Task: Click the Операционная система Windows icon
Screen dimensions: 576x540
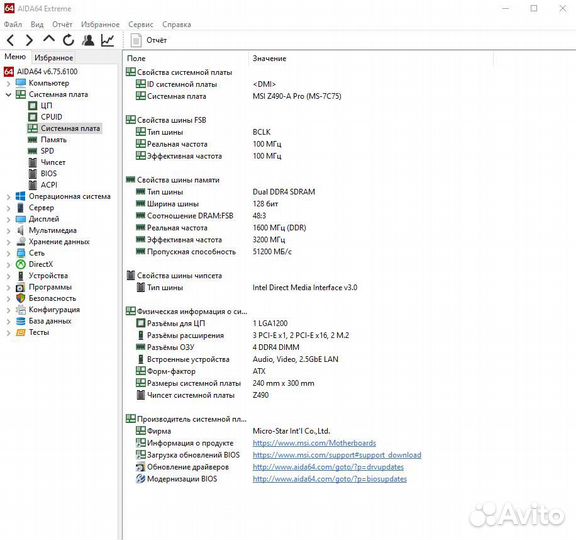Action: coord(21,197)
